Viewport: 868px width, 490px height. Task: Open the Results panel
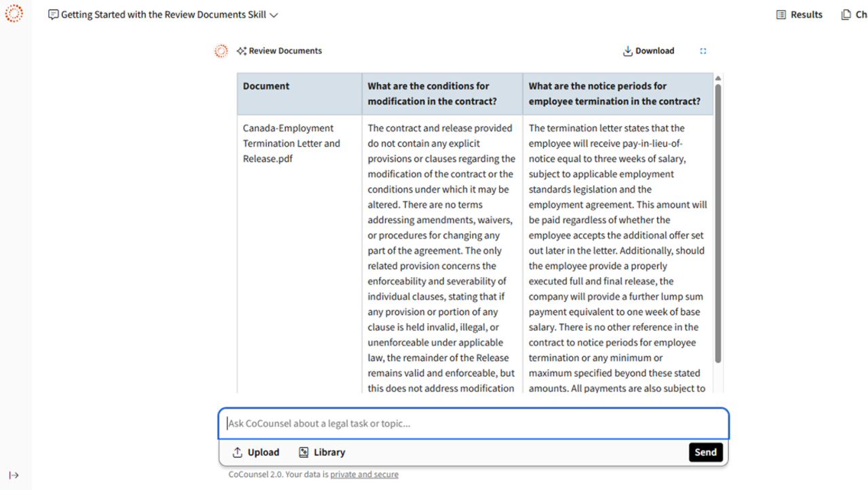tap(799, 15)
